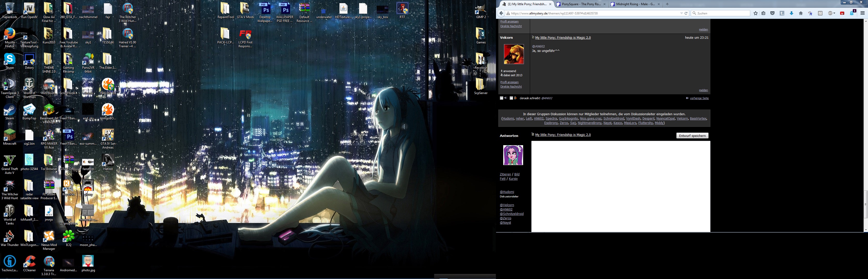This screenshot has height=279, width=868.
Task: Open War Thunder desktop icon
Action: click(x=10, y=238)
